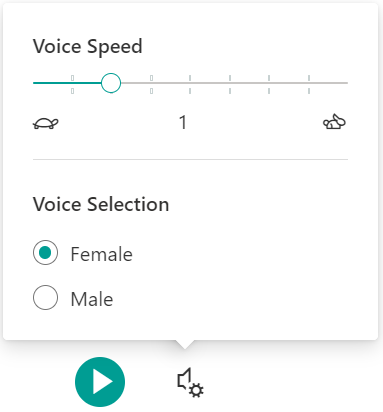Move voice speed to the fourth tick mark

click(190, 84)
